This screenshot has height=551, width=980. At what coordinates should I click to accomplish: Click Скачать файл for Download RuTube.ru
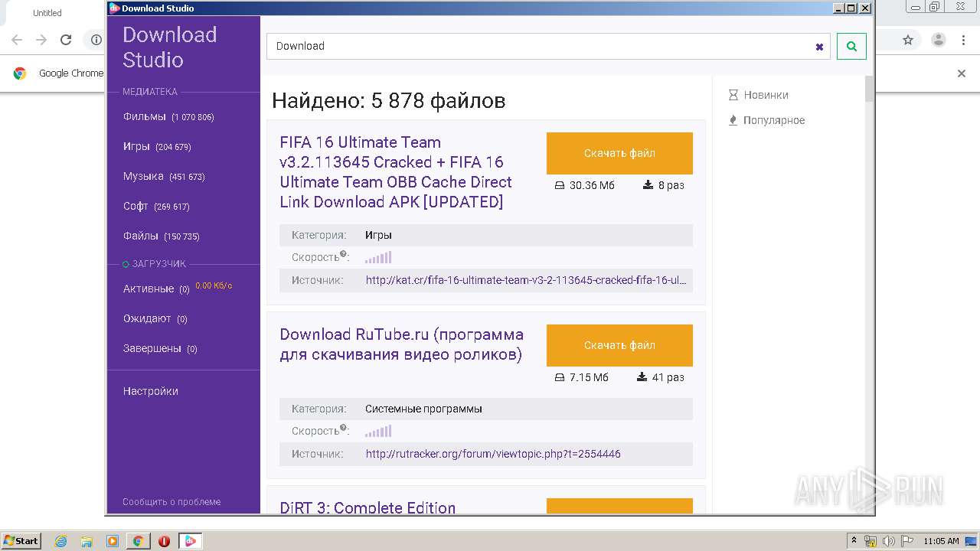619,345
